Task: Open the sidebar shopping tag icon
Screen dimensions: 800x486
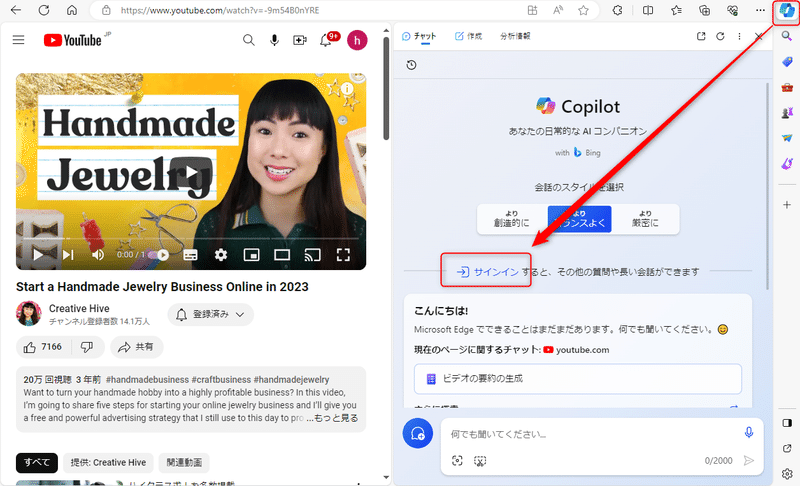Action: point(787,62)
